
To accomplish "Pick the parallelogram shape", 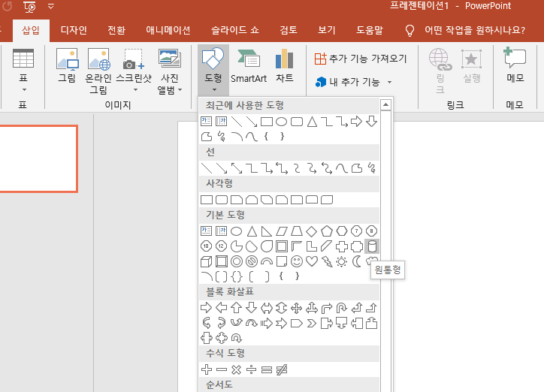I will pyautogui.click(x=281, y=231).
